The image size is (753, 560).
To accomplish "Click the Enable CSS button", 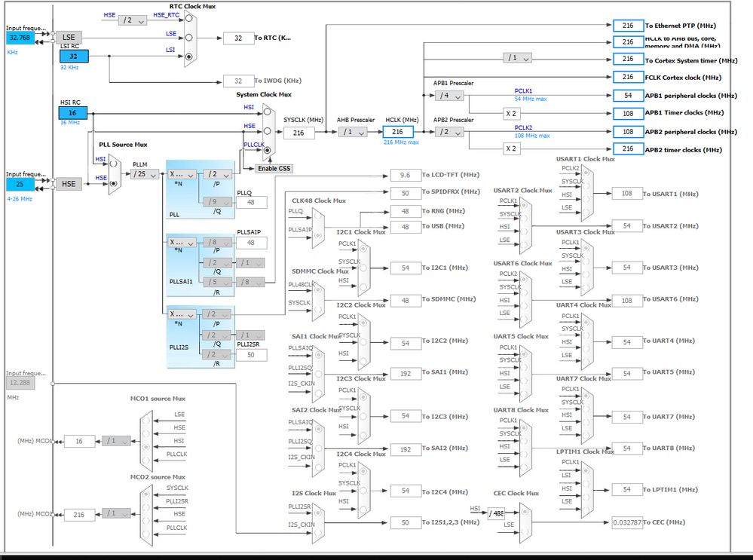I will [x=274, y=169].
